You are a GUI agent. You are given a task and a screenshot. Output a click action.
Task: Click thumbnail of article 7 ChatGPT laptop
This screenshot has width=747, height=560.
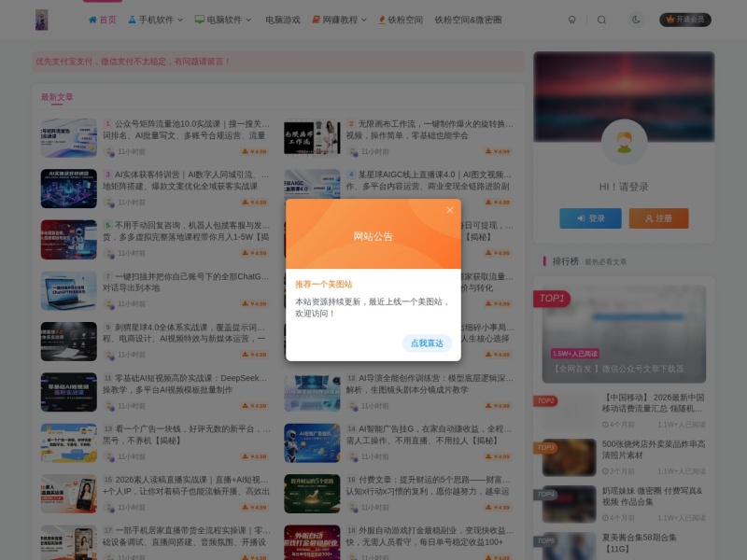pyautogui.click(x=68, y=290)
